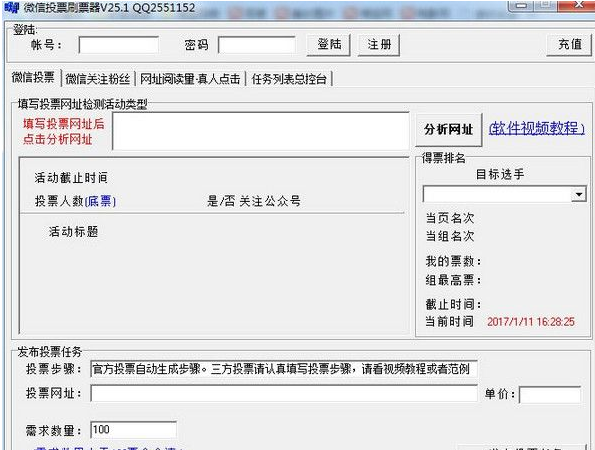
Task: Click the 分析网址 button
Action: (449, 129)
